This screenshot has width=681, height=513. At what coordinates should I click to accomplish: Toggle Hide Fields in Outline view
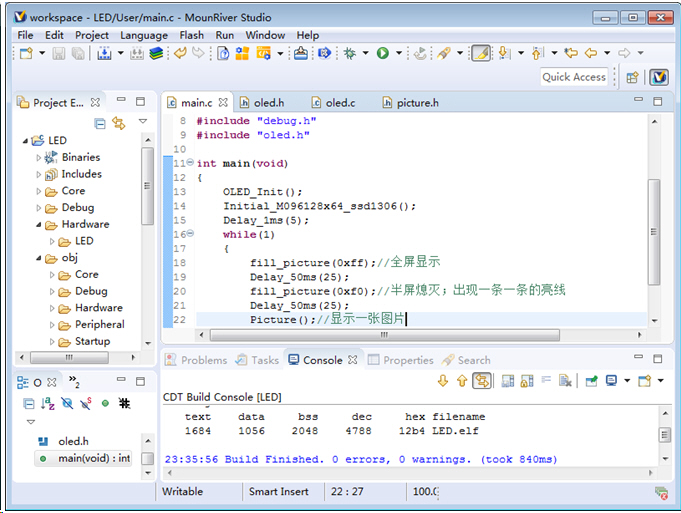click(x=67, y=404)
